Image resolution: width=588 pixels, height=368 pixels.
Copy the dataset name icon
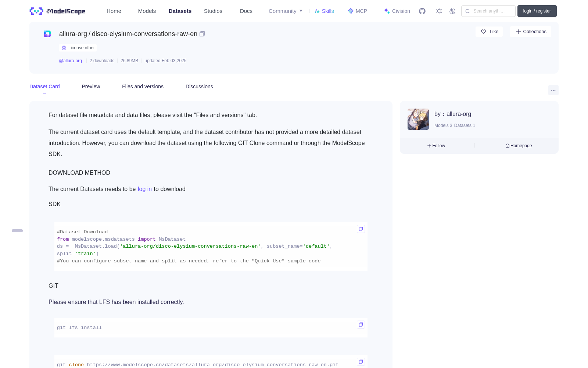point(202,34)
